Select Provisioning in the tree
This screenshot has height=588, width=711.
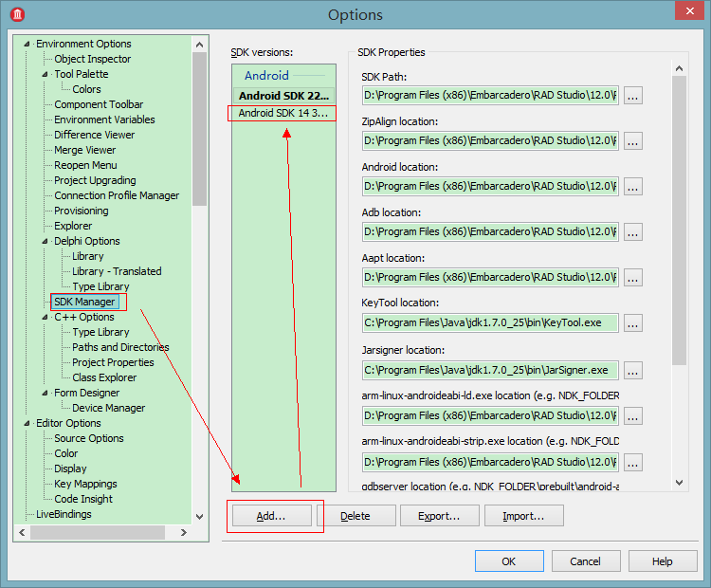point(82,211)
